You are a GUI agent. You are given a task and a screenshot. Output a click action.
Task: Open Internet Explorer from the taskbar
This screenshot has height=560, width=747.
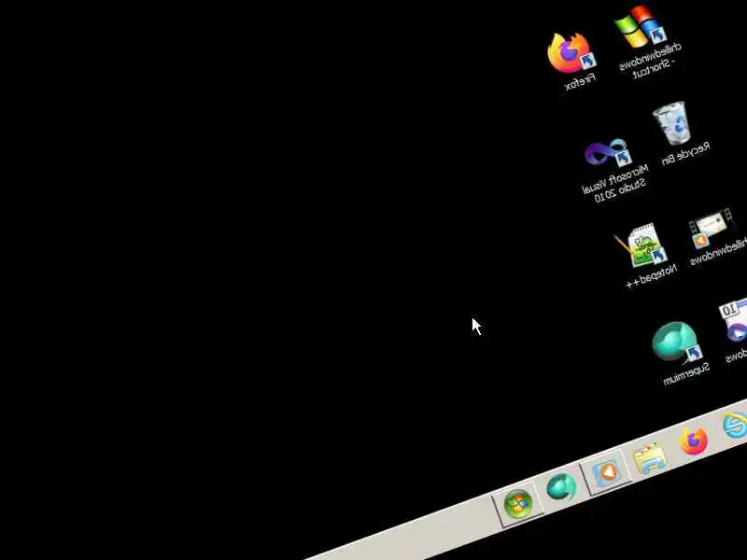pos(736,426)
